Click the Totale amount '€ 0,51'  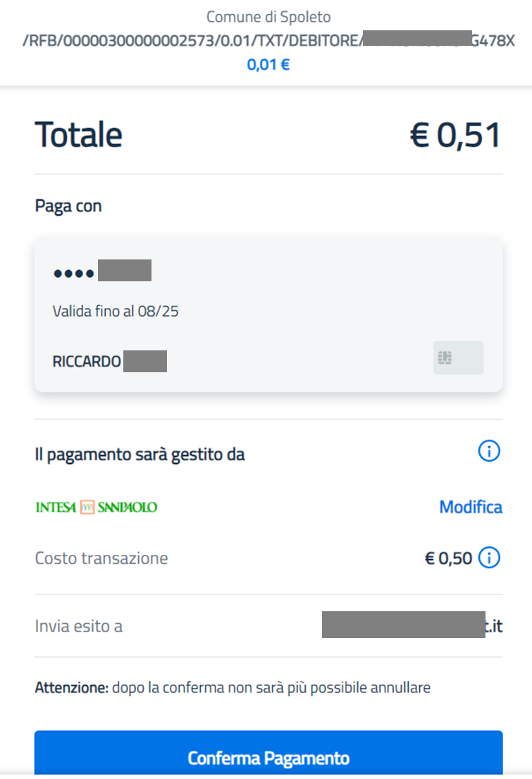pos(459,135)
